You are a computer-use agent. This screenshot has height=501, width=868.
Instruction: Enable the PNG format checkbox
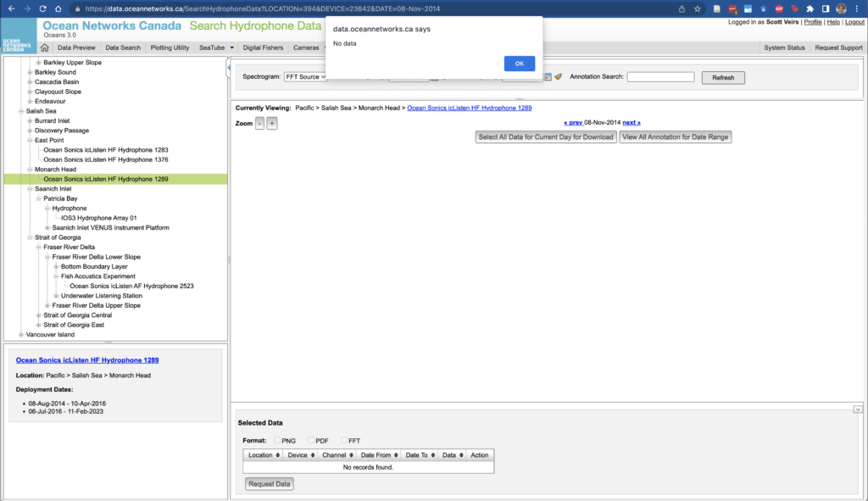[277, 441]
